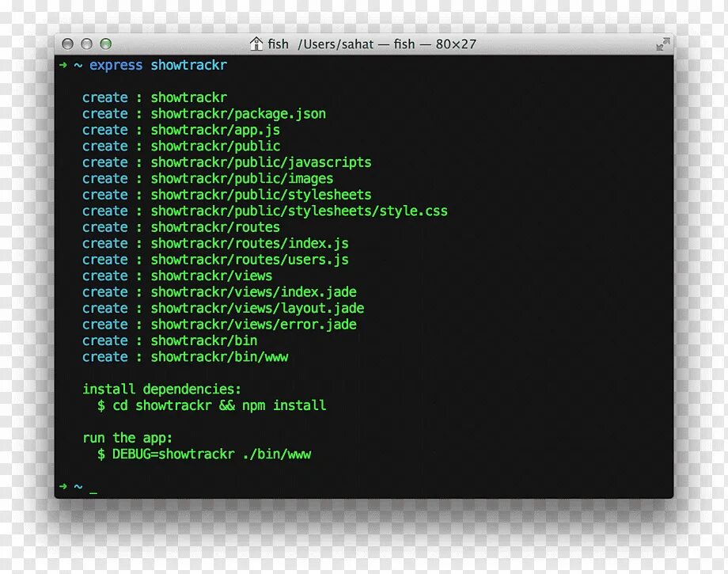The image size is (728, 574).
Task: Click the line 'showtrackr/public/javascripts'
Action: point(261,162)
